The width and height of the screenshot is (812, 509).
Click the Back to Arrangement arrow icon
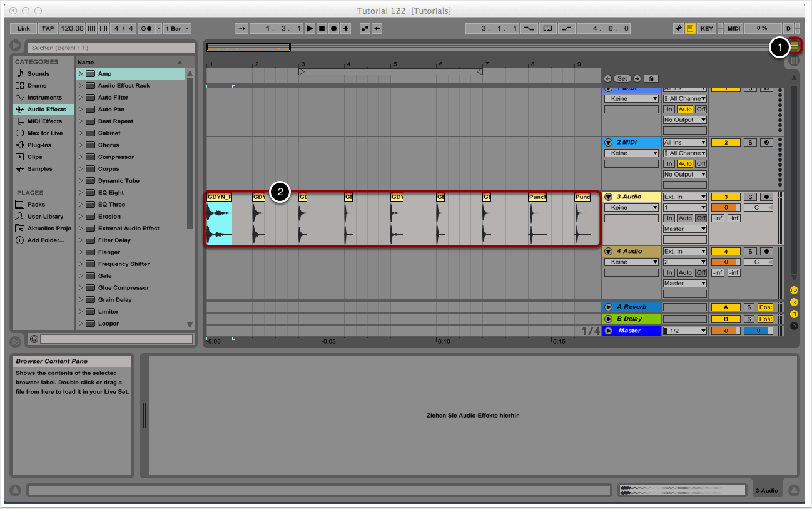pos(377,29)
